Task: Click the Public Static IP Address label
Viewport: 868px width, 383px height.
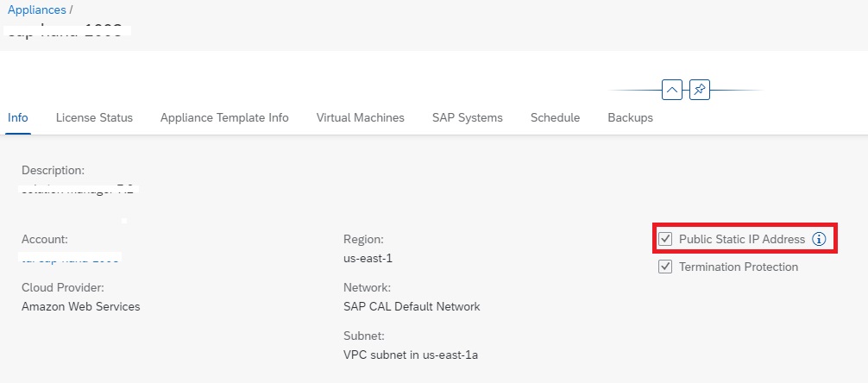Action: [x=741, y=239]
